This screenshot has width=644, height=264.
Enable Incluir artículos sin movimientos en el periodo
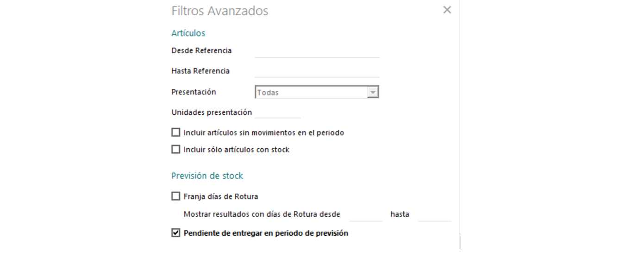[x=175, y=133]
